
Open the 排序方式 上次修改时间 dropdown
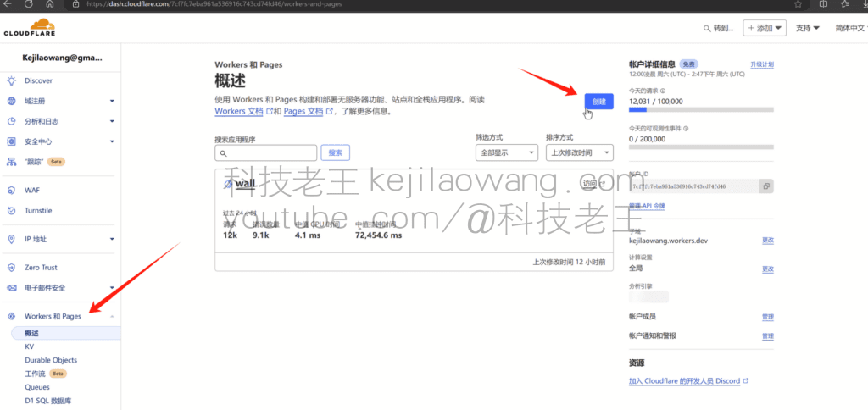tap(579, 152)
